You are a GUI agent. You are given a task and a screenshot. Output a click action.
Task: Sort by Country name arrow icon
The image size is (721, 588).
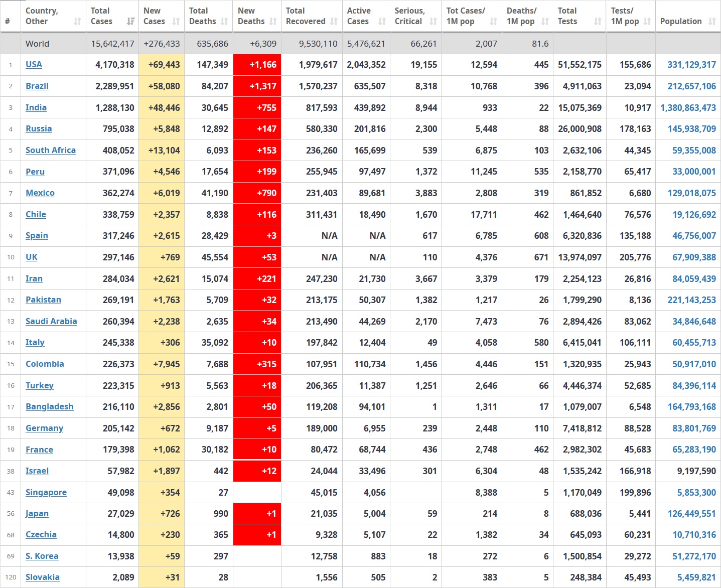point(77,22)
